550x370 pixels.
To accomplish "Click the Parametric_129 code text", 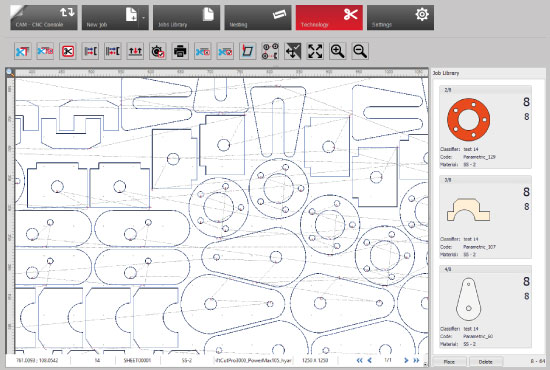I will click(x=479, y=157).
